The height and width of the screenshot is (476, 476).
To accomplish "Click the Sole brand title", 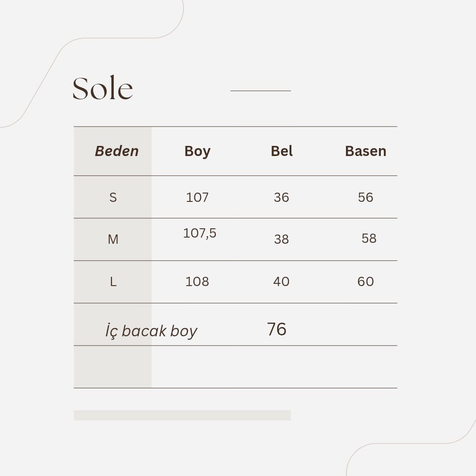I will point(103,88).
